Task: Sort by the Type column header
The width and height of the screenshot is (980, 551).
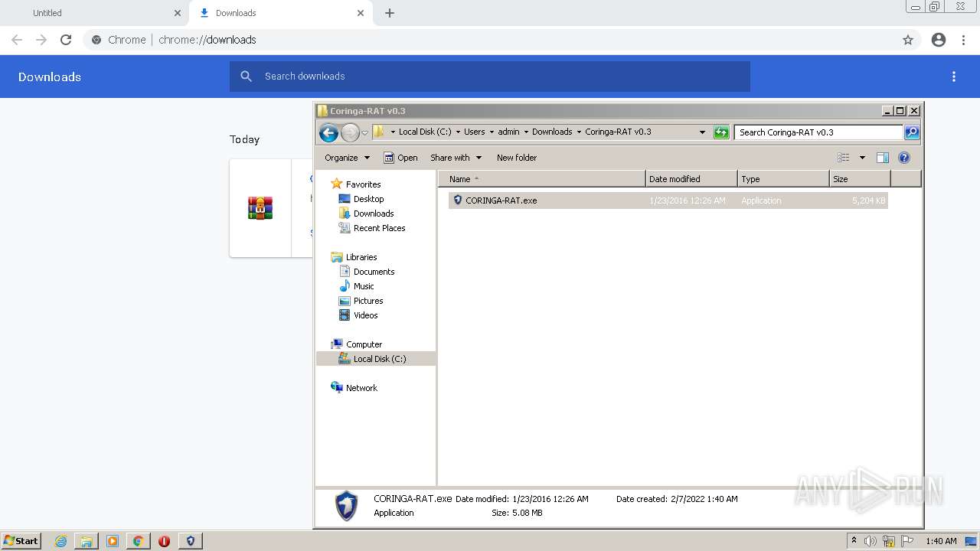Action: coord(783,179)
